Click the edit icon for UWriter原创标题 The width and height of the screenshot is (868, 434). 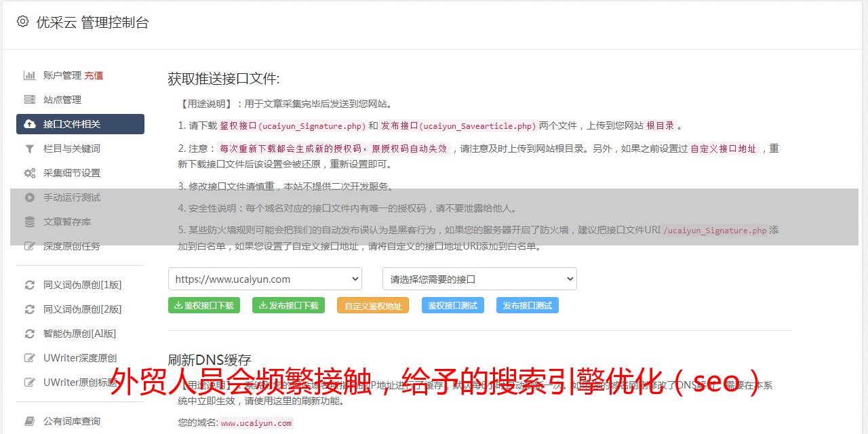click(x=30, y=382)
